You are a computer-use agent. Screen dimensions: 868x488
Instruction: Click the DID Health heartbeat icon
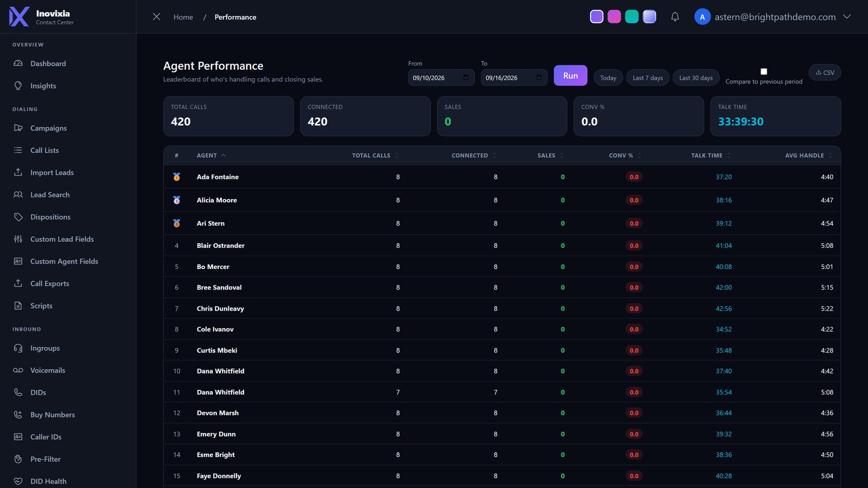[18, 481]
